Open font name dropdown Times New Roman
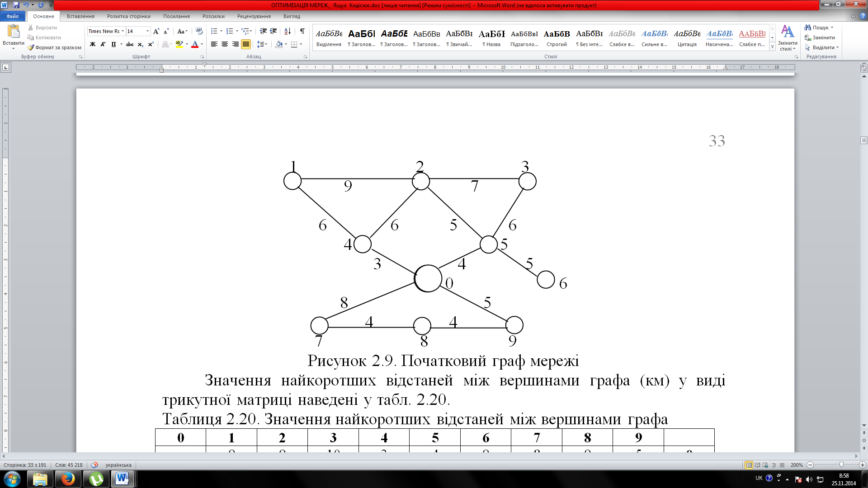Viewport: 868px width, 488px height. pyautogui.click(x=123, y=31)
